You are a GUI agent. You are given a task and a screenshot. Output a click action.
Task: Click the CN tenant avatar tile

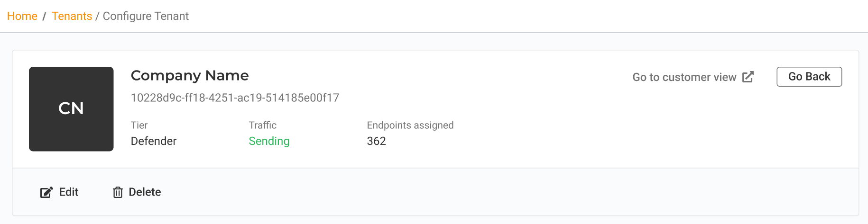pos(71,109)
